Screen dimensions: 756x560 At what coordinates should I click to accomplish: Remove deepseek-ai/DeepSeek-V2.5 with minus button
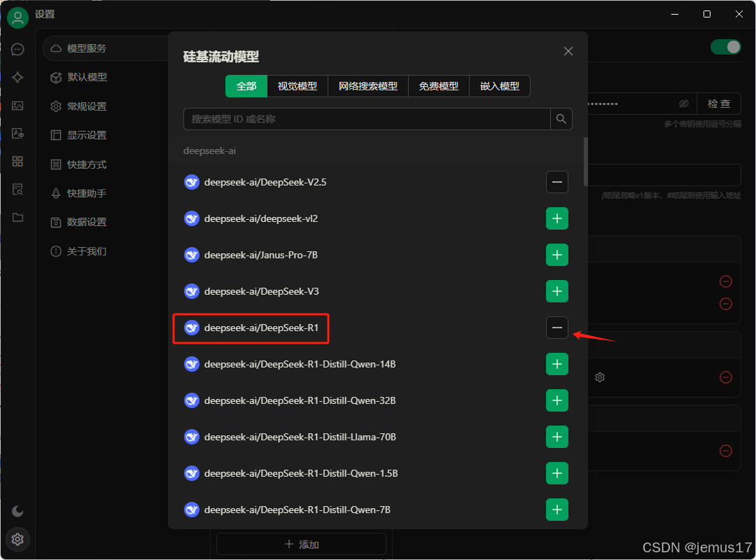[557, 182]
